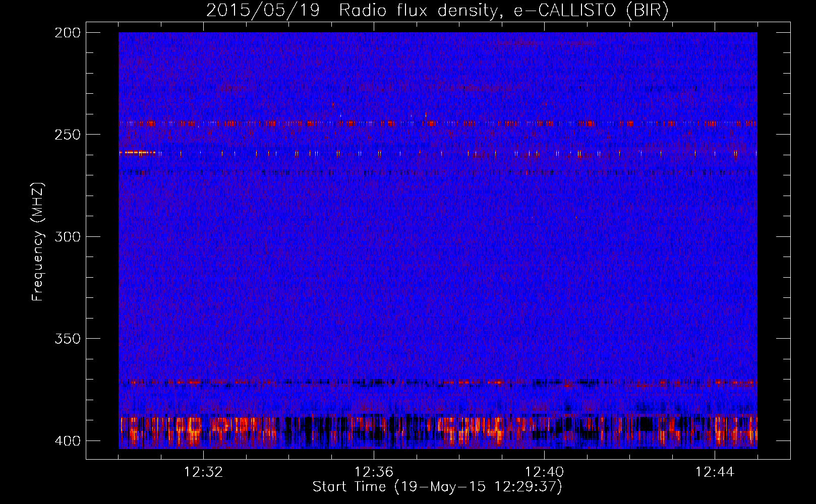Click the Frequency (MHZ) axis title

coord(38,241)
